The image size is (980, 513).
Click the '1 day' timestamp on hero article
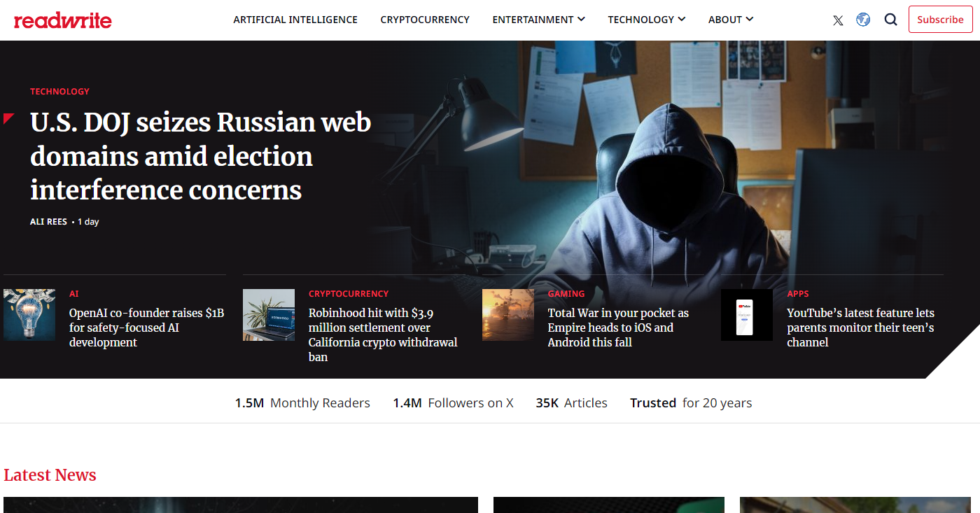point(88,222)
